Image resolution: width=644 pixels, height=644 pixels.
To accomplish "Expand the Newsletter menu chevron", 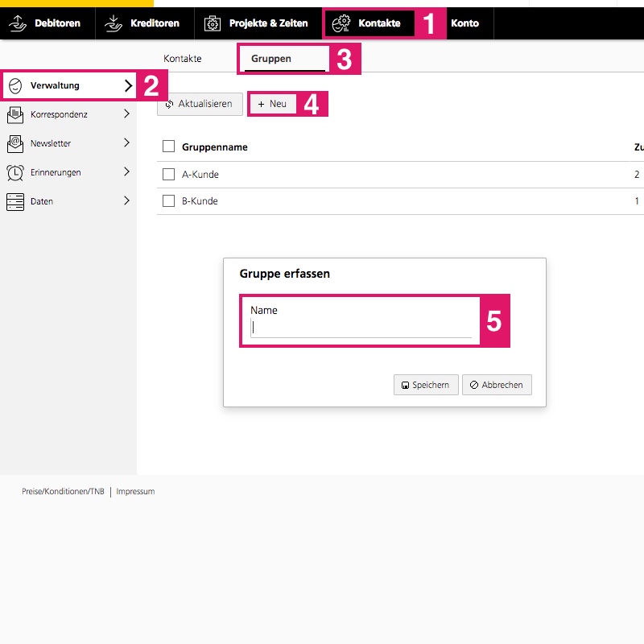I will tap(126, 143).
